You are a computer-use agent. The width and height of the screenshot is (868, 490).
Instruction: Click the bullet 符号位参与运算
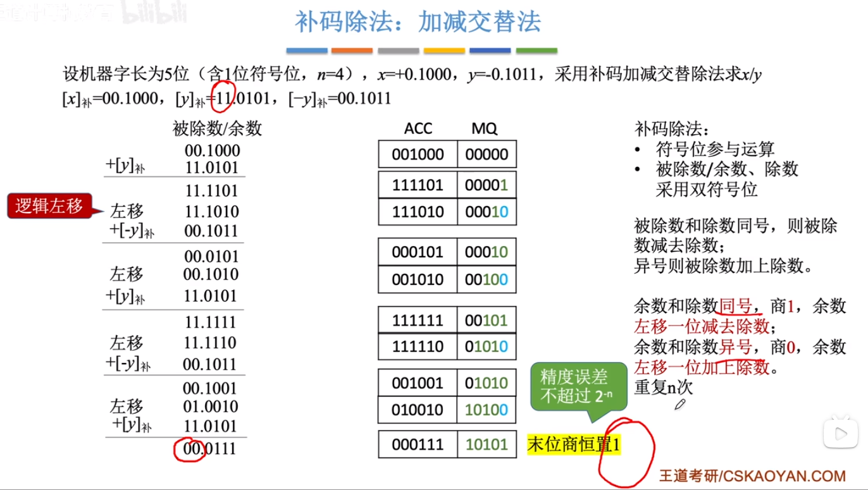(716, 149)
